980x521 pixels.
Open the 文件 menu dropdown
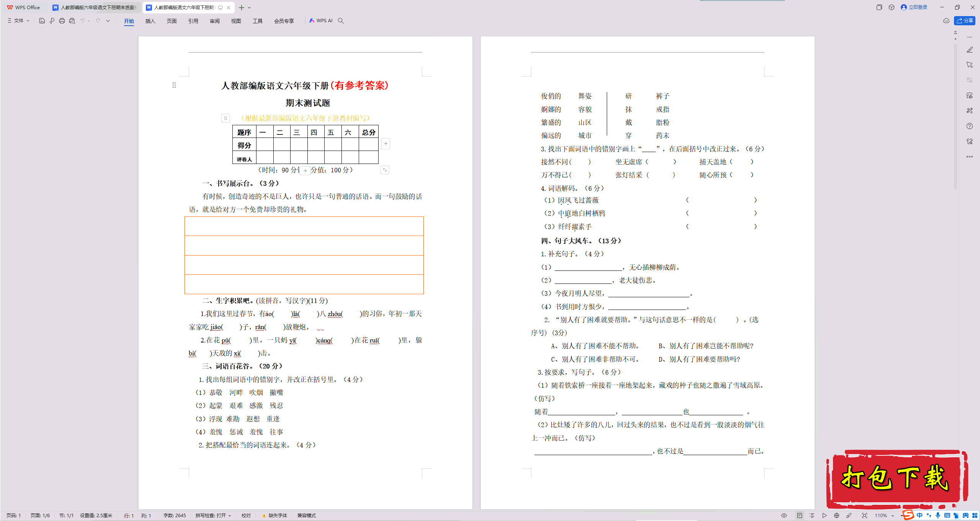pyautogui.click(x=18, y=21)
